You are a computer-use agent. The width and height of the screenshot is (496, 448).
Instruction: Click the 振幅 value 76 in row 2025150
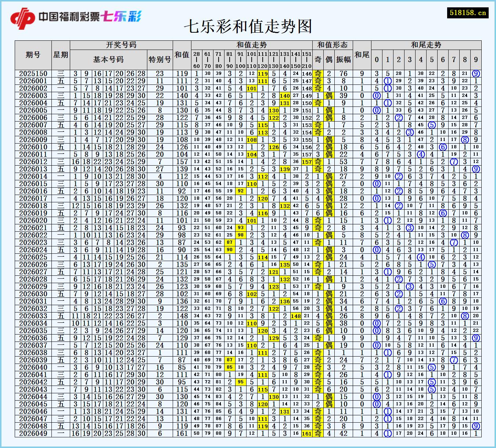click(x=344, y=74)
